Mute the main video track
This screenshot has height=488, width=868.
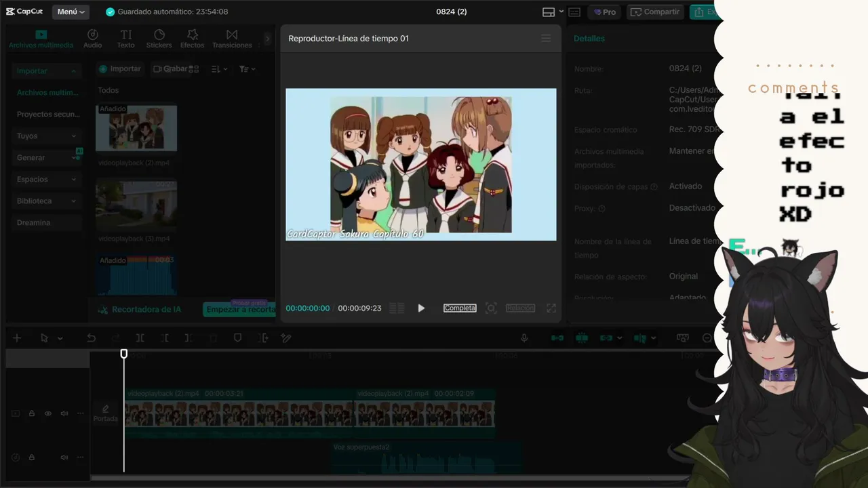click(64, 413)
